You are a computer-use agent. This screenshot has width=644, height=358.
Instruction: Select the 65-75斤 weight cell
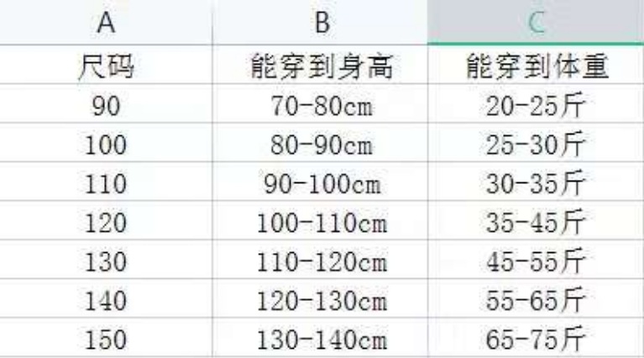click(537, 338)
